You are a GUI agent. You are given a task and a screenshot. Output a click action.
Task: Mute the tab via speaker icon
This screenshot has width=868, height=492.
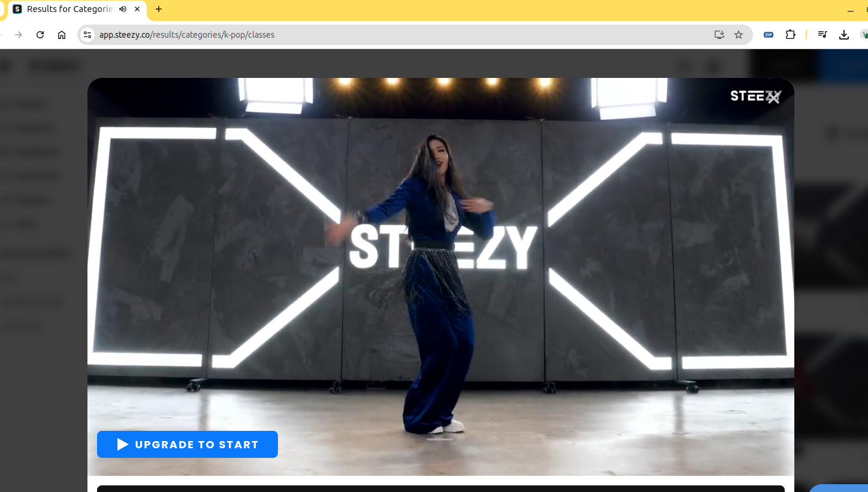click(123, 9)
